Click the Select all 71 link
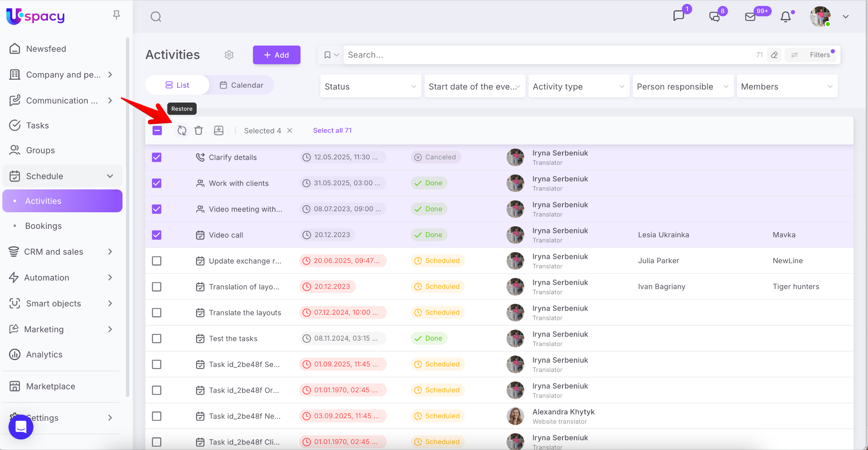This screenshot has width=868, height=450. coord(332,131)
